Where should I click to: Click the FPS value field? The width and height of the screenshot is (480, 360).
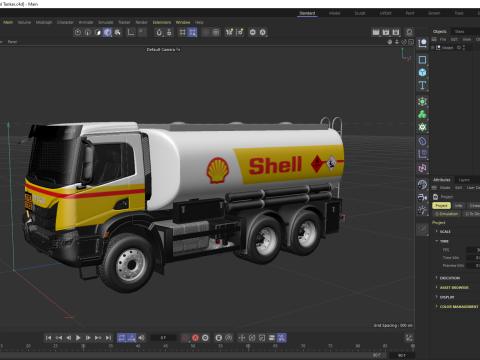point(473,250)
